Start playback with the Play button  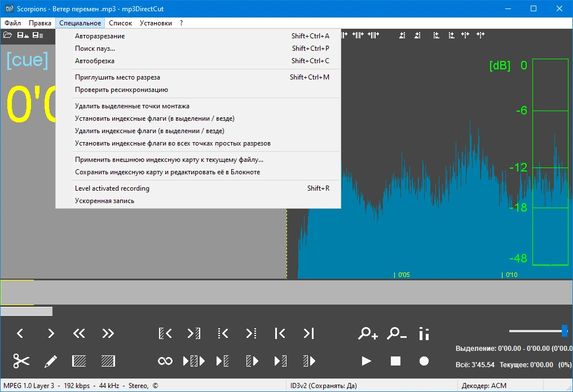click(x=366, y=362)
